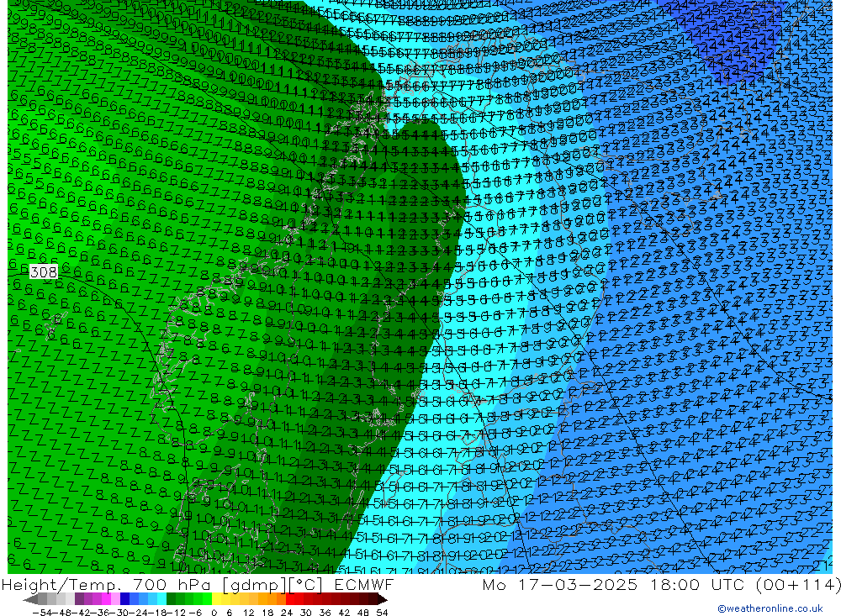The width and height of the screenshot is (841, 616).
Task: Click the '18:00 UTC' valid time
Action: click(700, 584)
